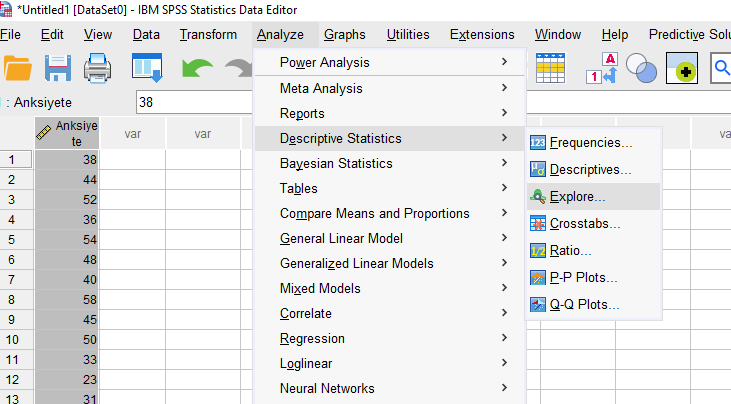Click the green Undo arrow icon
Viewport: 731px width, 404px height.
(196, 69)
